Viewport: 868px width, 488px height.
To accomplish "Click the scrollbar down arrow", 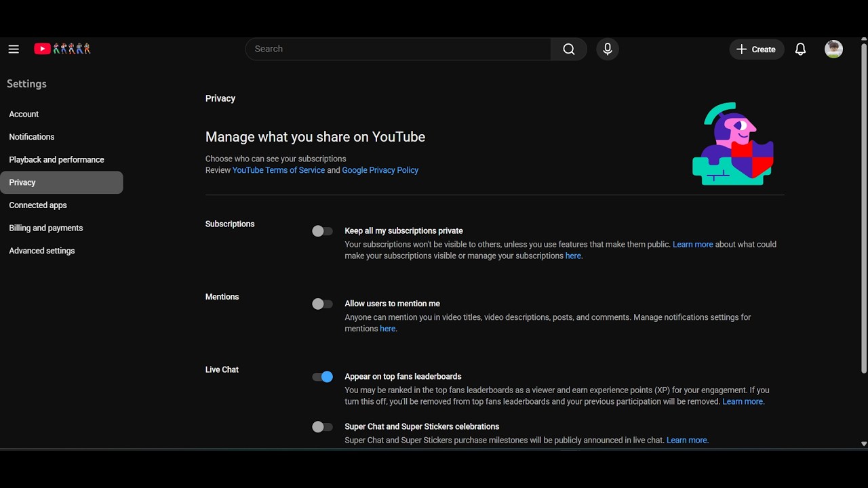I will point(863,444).
